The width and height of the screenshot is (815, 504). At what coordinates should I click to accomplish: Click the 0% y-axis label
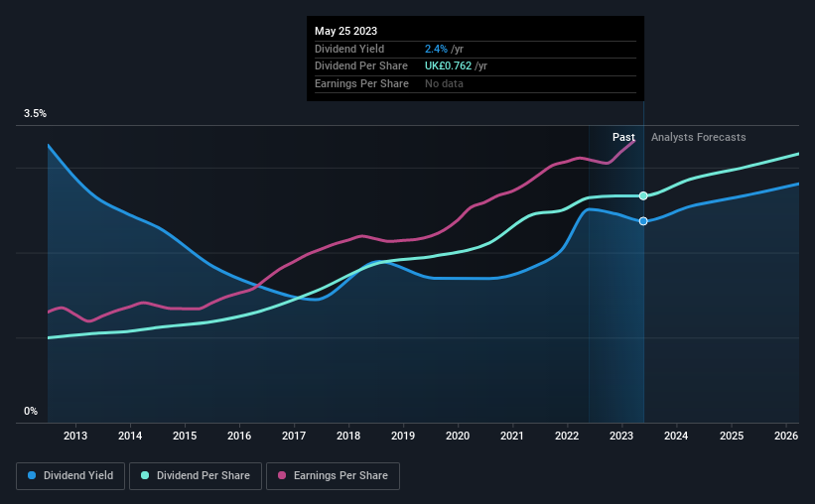point(31,412)
